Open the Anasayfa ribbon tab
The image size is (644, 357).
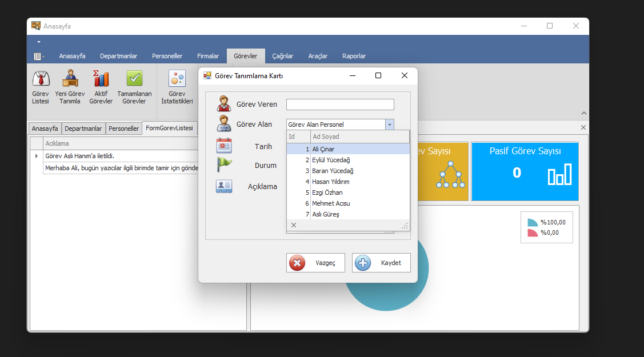click(72, 56)
